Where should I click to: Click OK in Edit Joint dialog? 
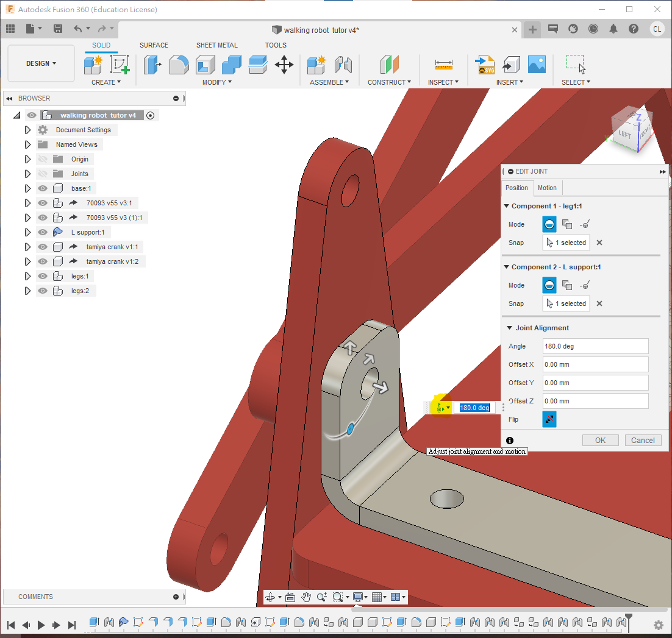pyautogui.click(x=600, y=440)
